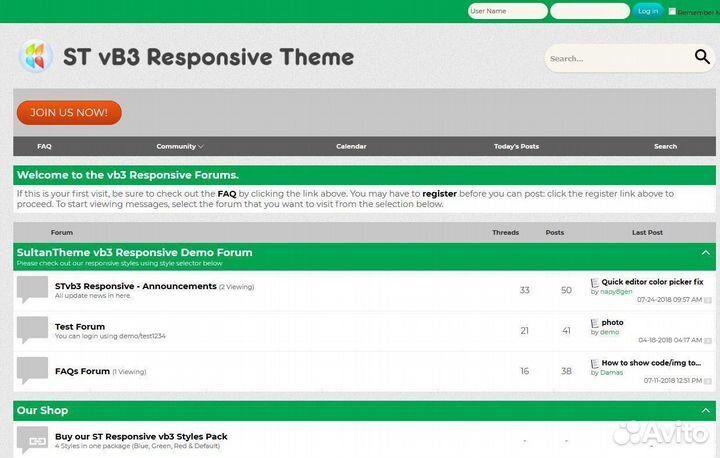720x458 pixels.
Task: Click the FAQs Forum status icon
Action: pyautogui.click(x=32, y=370)
